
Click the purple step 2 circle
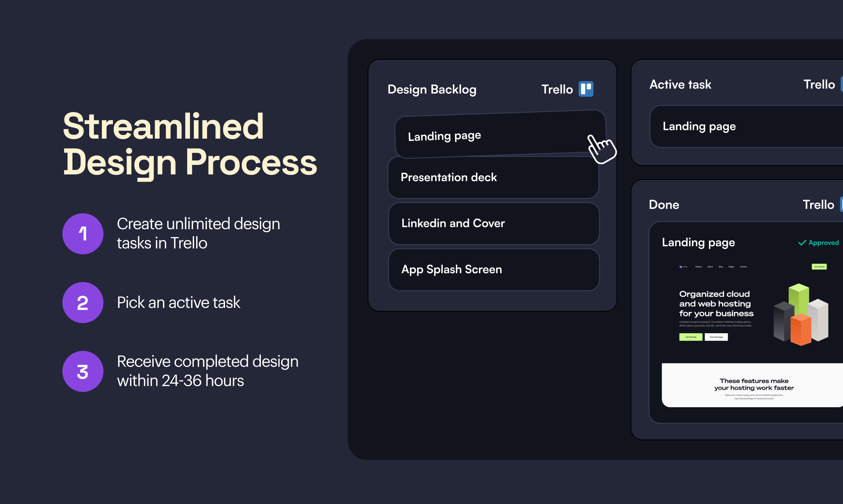83,303
